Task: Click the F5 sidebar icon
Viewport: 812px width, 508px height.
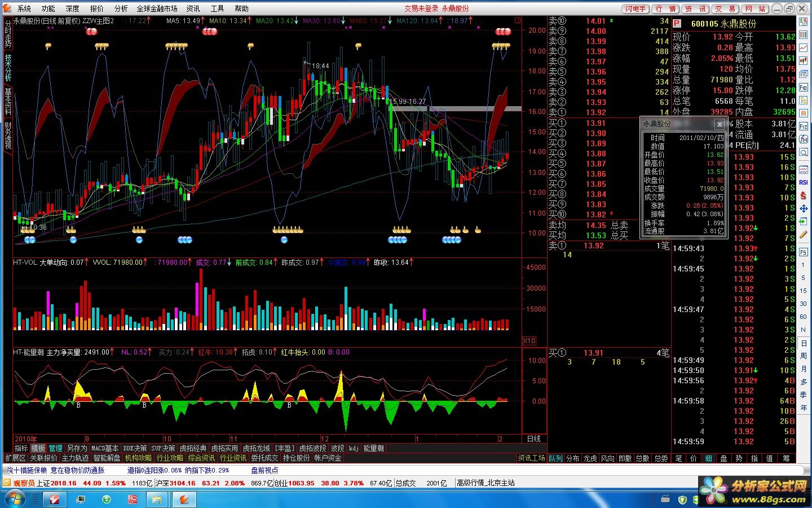Action: [x=803, y=252]
